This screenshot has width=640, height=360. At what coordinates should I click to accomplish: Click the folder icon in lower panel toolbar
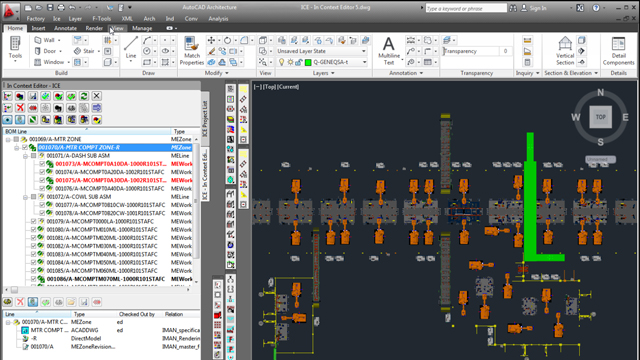pyautogui.click(x=71, y=302)
